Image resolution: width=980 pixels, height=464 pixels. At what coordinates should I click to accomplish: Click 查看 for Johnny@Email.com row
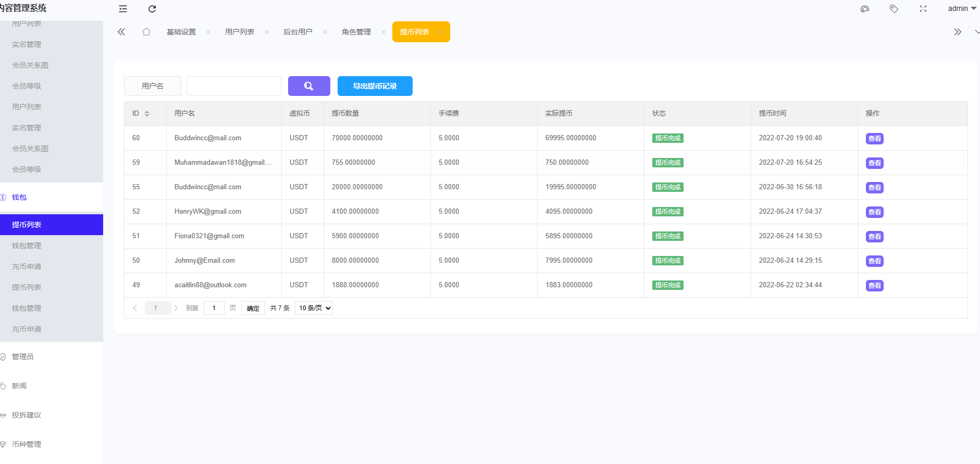coord(874,261)
